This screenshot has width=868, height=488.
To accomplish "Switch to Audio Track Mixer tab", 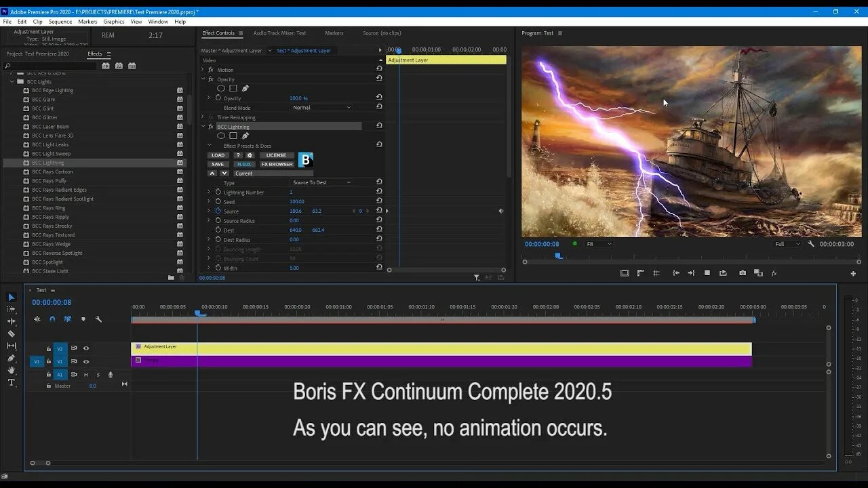I will [279, 33].
